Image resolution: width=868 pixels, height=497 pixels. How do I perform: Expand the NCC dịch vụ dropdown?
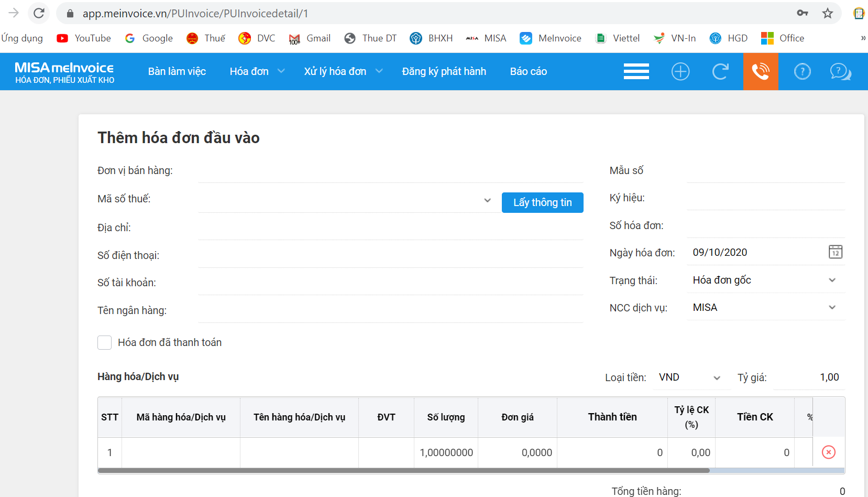pos(832,308)
